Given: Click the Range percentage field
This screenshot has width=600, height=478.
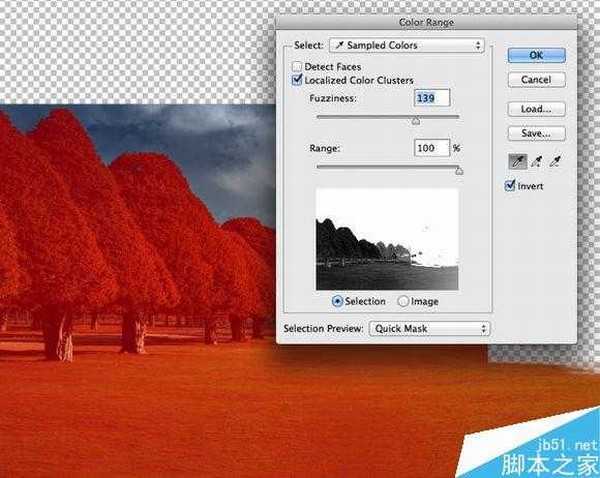Looking at the screenshot, I should (431, 148).
